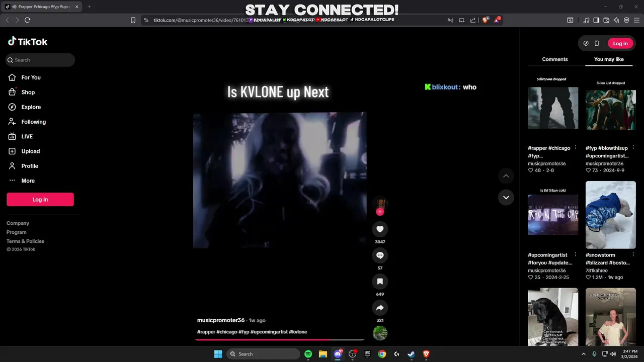Share the video with the arrow icon
Image resolution: width=644 pixels, height=362 pixels.
[380, 308]
